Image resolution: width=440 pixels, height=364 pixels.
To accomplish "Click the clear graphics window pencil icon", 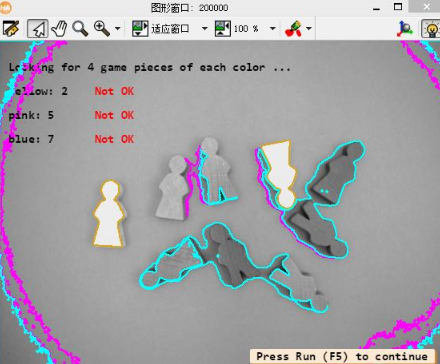I will coord(11,29).
